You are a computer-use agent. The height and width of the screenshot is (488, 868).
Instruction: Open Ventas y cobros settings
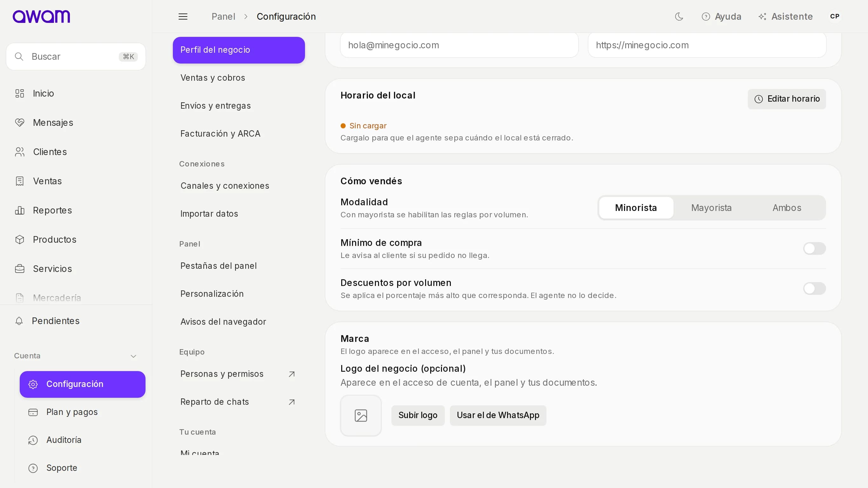click(x=239, y=78)
